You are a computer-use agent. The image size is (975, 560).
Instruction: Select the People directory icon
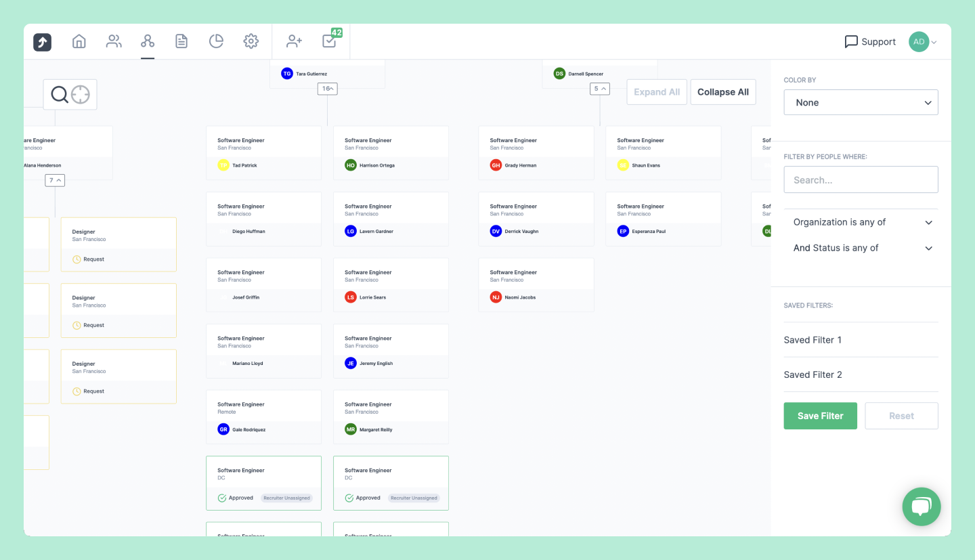113,41
